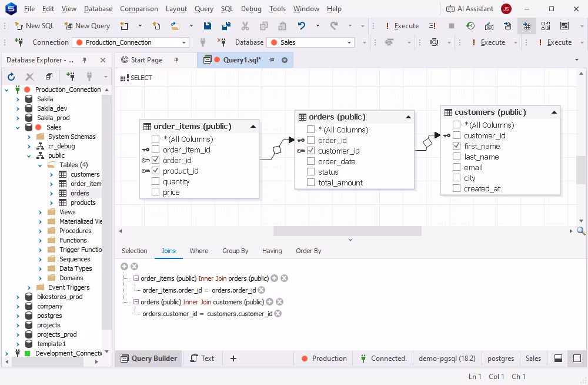Check email column in customers table
The width and height of the screenshot is (588, 385).
click(457, 167)
